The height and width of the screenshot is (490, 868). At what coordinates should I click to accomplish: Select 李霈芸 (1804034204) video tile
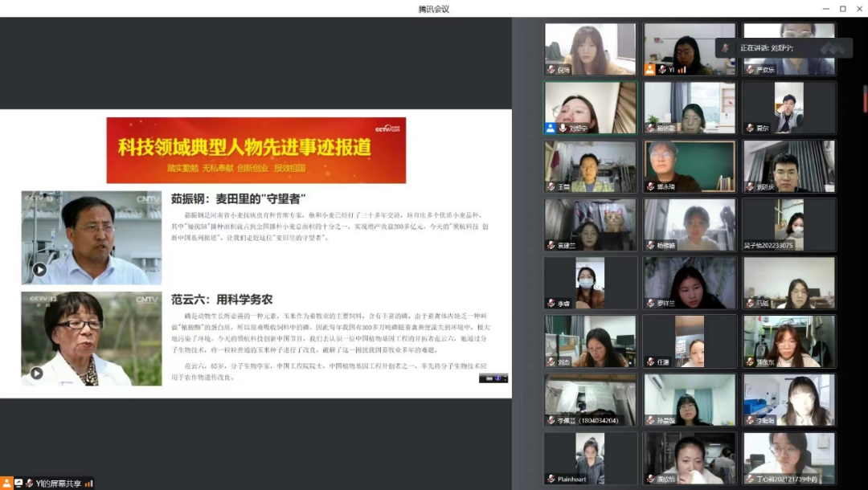tap(591, 399)
